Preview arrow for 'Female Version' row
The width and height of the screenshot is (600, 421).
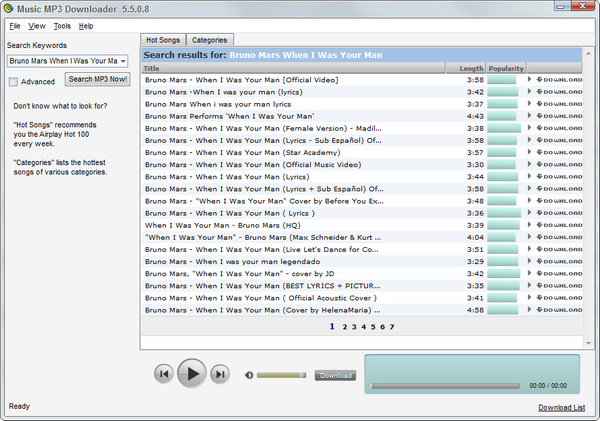(x=529, y=127)
